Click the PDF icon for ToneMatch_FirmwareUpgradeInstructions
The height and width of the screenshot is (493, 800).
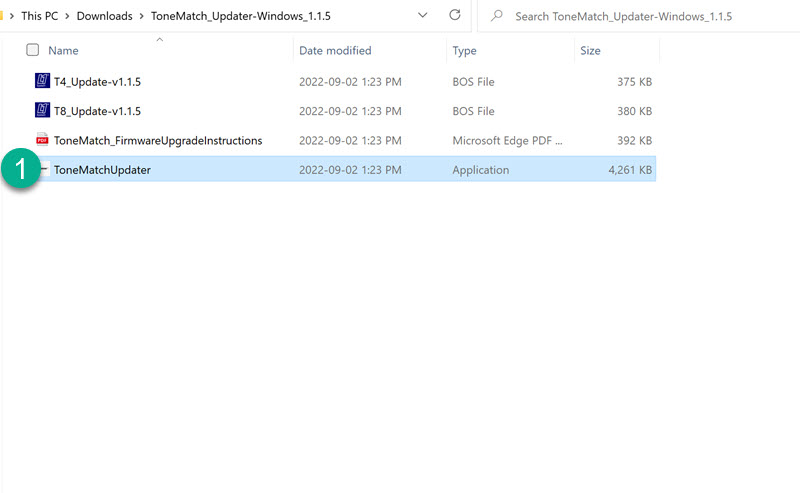43,141
